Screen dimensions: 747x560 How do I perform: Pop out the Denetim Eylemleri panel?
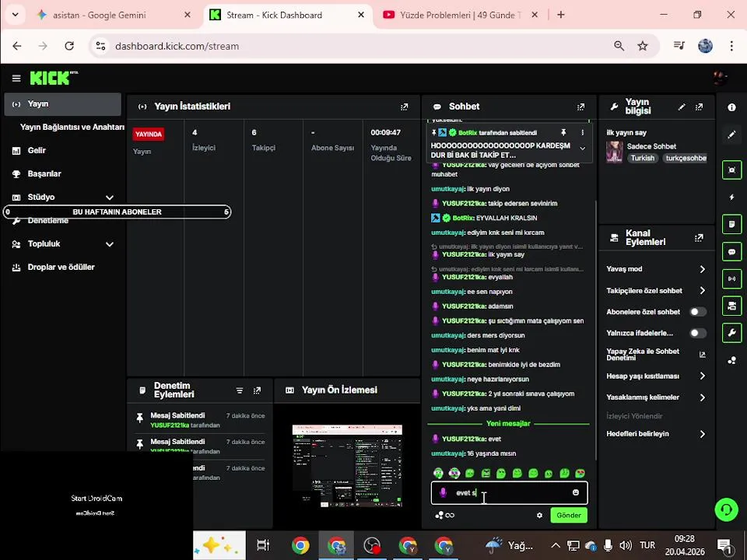(257, 390)
